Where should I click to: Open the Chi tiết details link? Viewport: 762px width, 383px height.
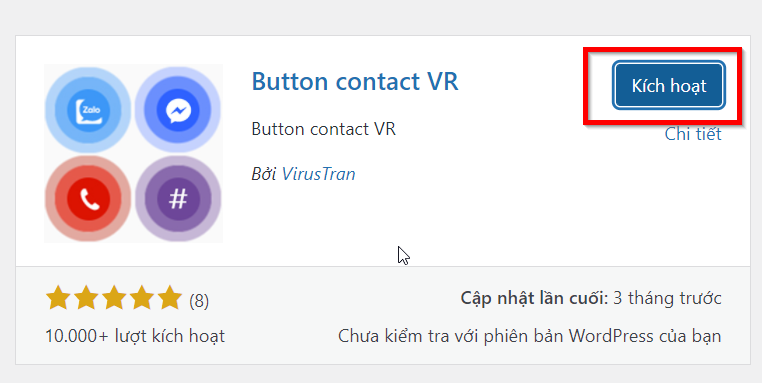(693, 134)
